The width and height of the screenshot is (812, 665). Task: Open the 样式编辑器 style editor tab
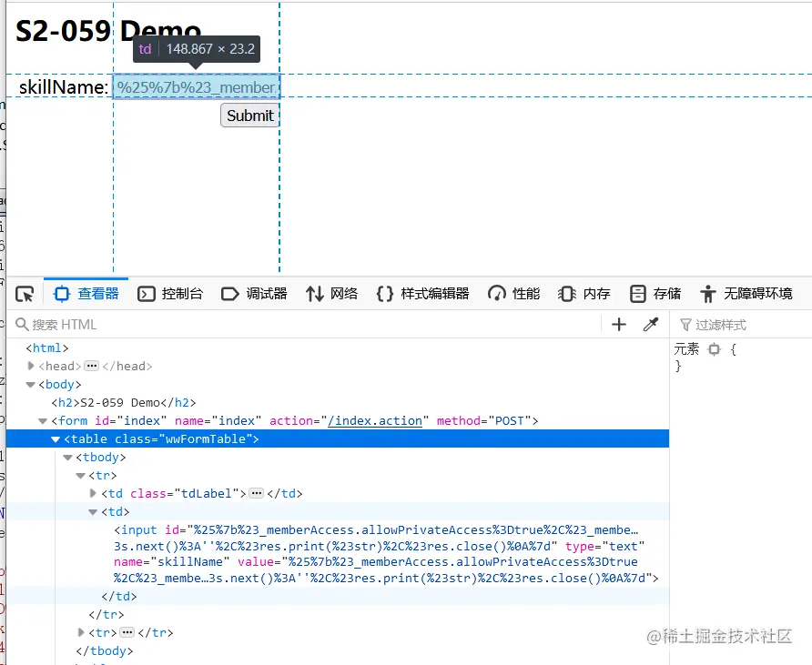tap(422, 294)
